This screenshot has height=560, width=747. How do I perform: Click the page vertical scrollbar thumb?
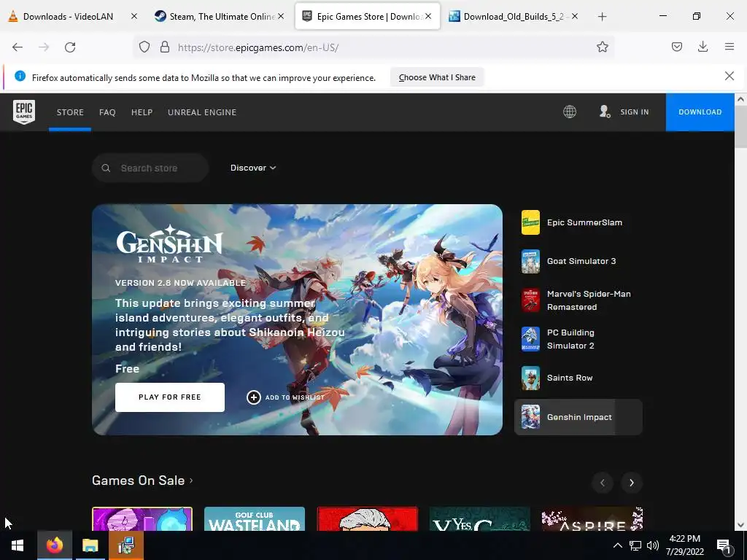[740, 127]
